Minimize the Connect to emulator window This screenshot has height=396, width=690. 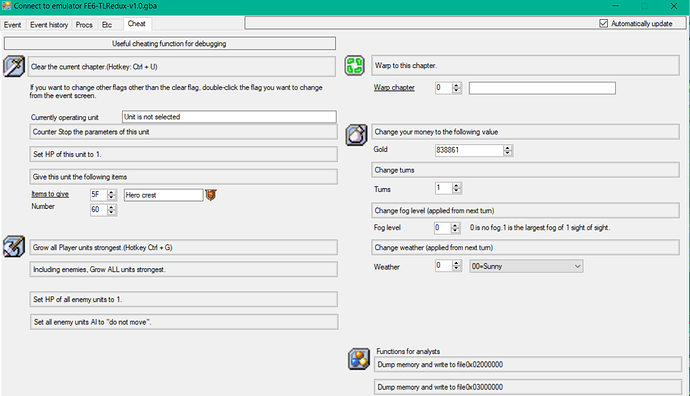[x=616, y=6]
